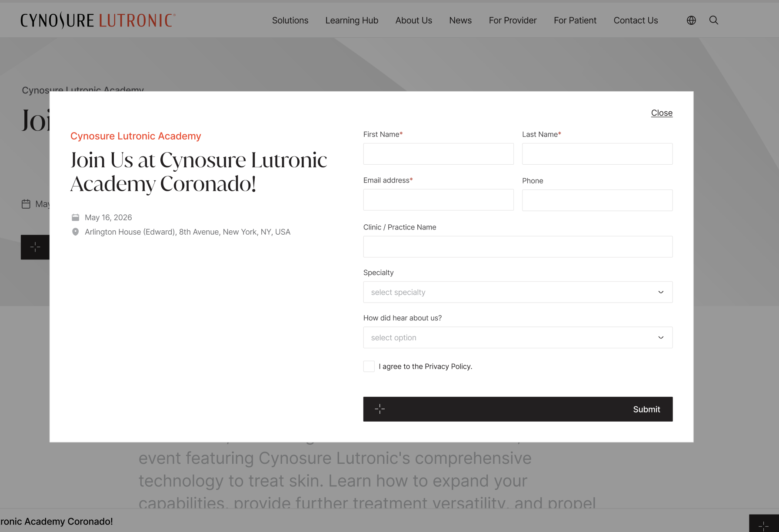Click the 'How did hear about us?' label

[403, 318]
